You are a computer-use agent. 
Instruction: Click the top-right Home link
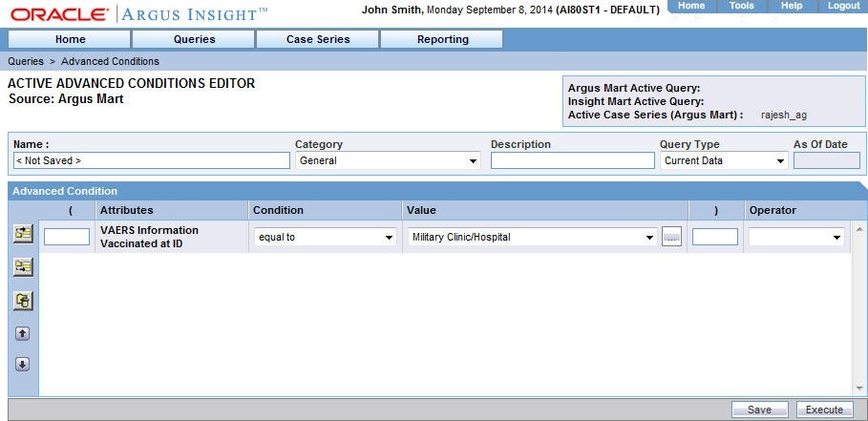pos(691,6)
